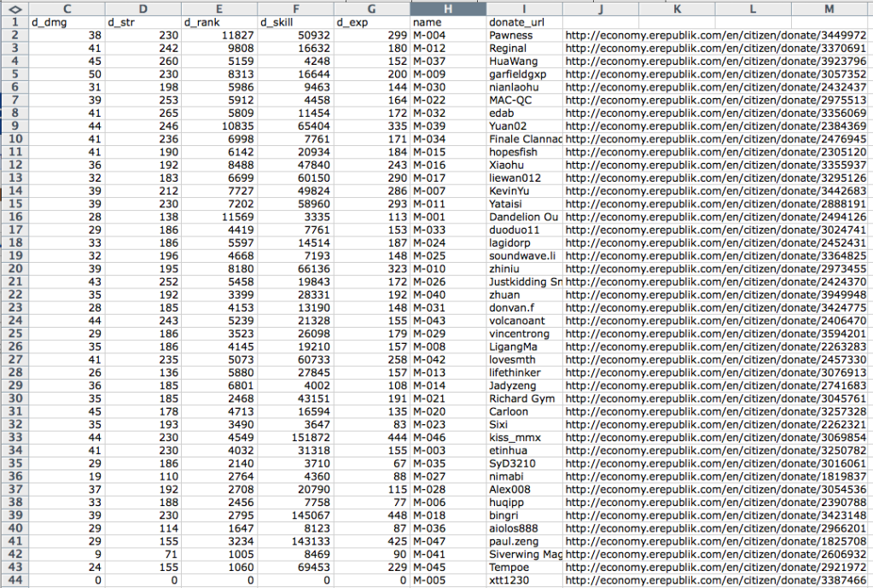Open the donate URL for xtt1230
This screenshot has height=588, width=873.
(715, 580)
